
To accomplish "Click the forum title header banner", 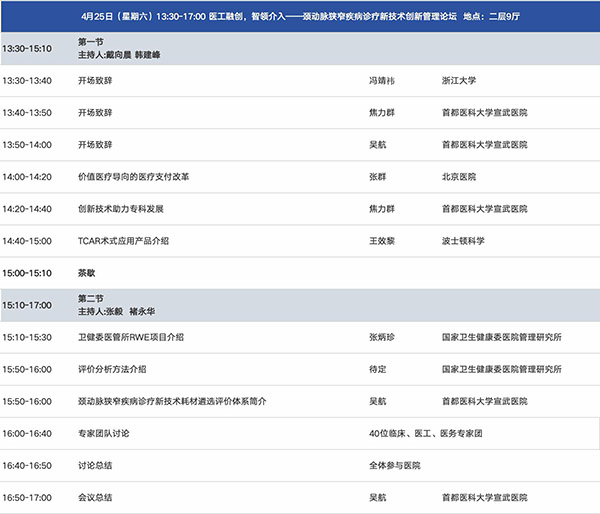I will tap(300, 18).
